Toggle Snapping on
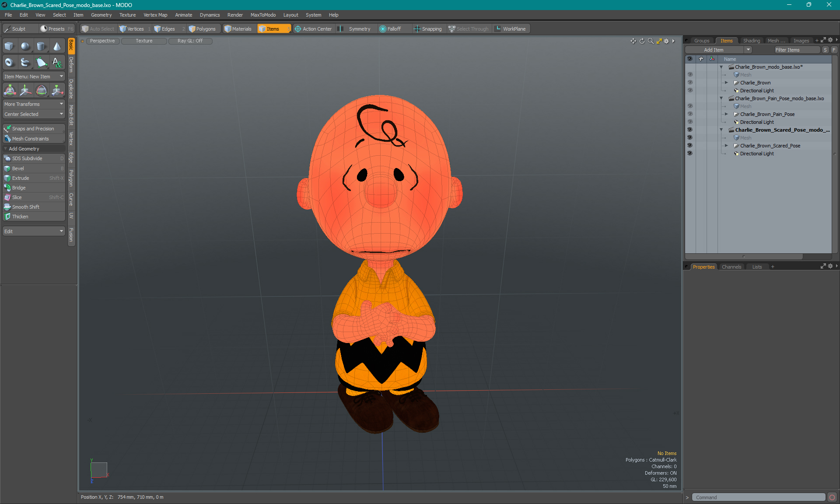The height and width of the screenshot is (504, 840). point(428,29)
